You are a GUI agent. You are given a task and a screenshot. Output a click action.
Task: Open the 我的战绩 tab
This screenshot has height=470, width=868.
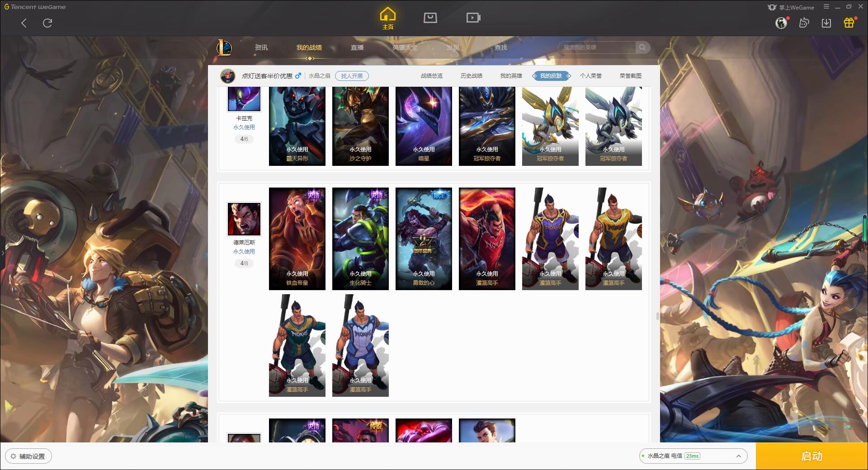[309, 47]
